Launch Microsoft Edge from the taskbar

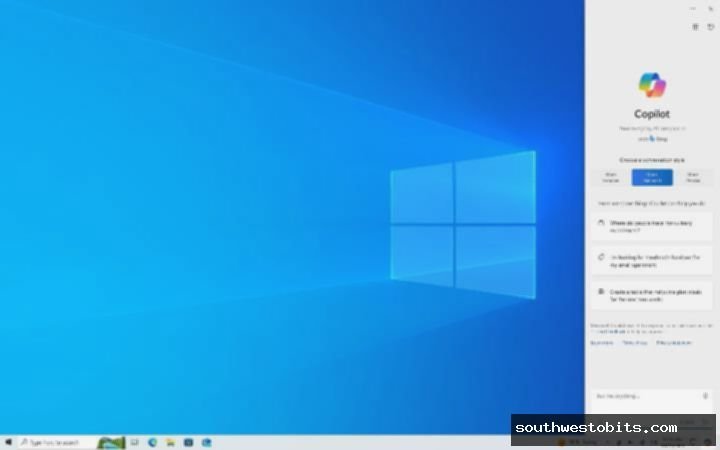pos(152,443)
